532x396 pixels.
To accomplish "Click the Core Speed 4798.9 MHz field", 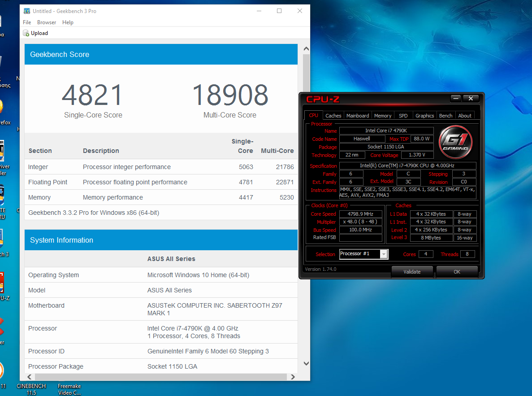I will click(x=360, y=214).
